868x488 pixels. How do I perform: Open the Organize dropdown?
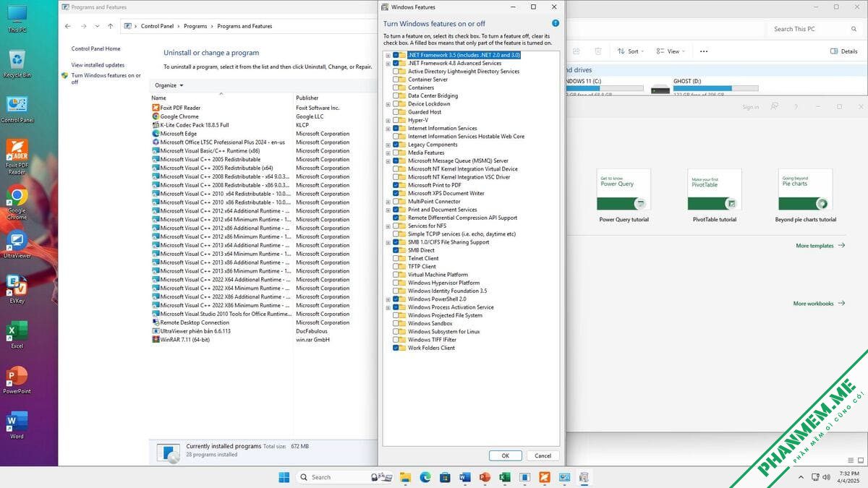169,85
